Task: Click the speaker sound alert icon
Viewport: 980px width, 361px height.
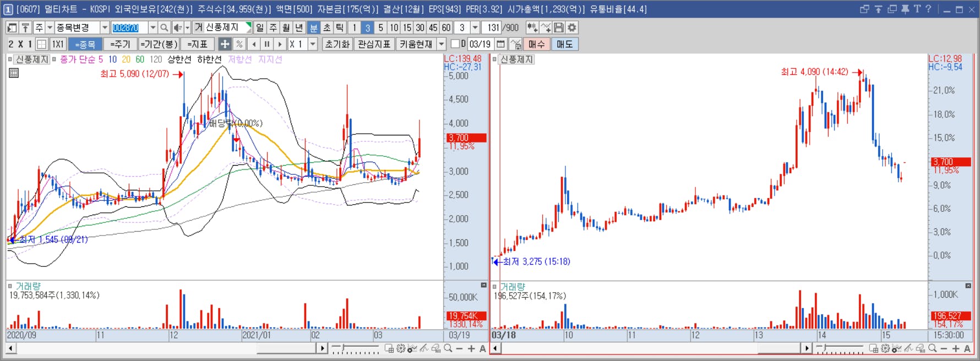Action: [x=177, y=28]
